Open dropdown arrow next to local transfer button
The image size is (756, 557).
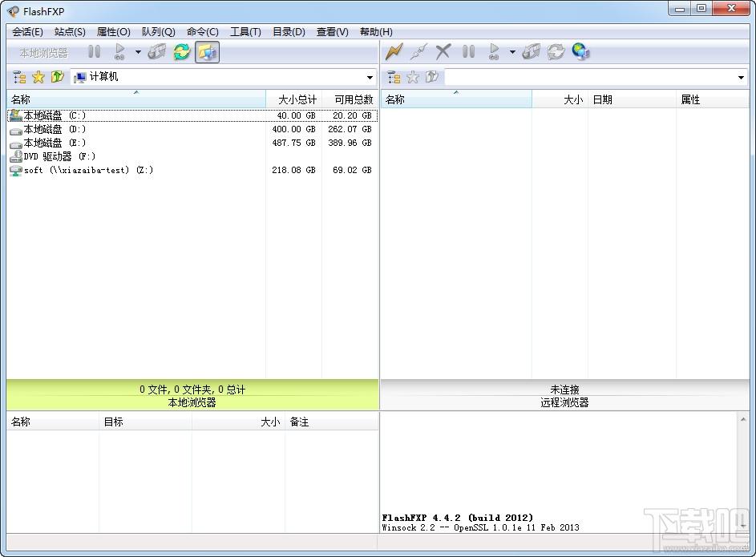pos(138,53)
